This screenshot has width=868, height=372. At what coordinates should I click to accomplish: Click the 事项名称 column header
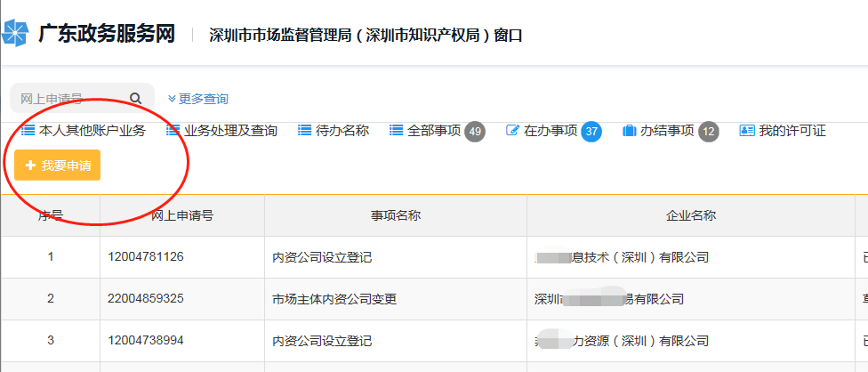(x=395, y=215)
